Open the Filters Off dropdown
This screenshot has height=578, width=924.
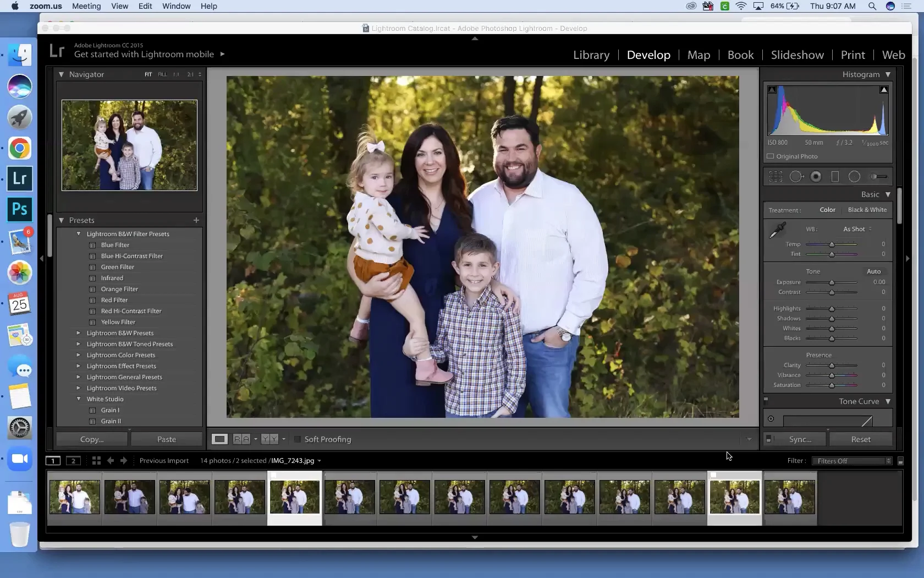pos(851,461)
